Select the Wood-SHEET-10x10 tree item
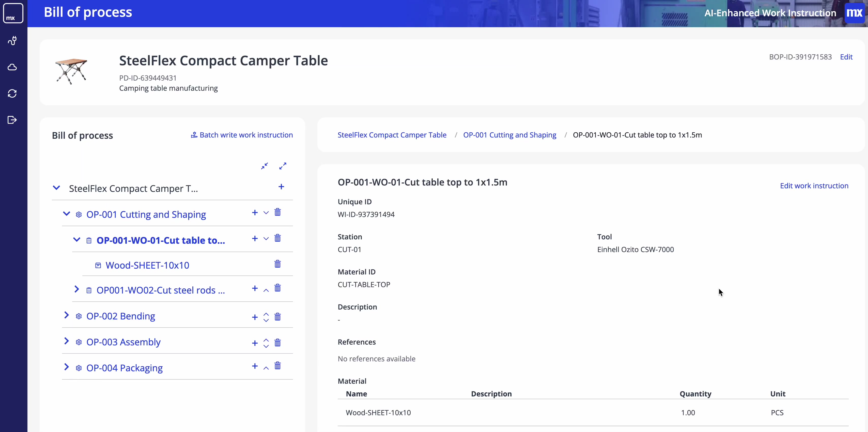 click(147, 265)
